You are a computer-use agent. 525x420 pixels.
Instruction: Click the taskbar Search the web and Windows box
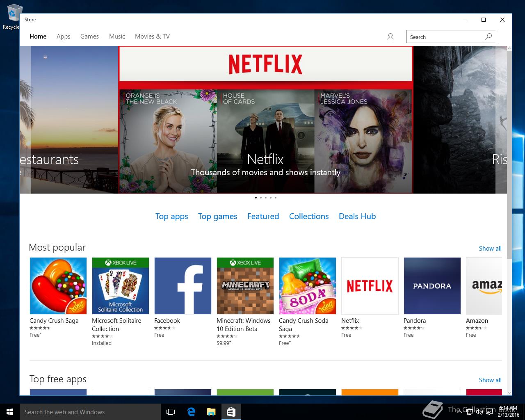(90, 412)
